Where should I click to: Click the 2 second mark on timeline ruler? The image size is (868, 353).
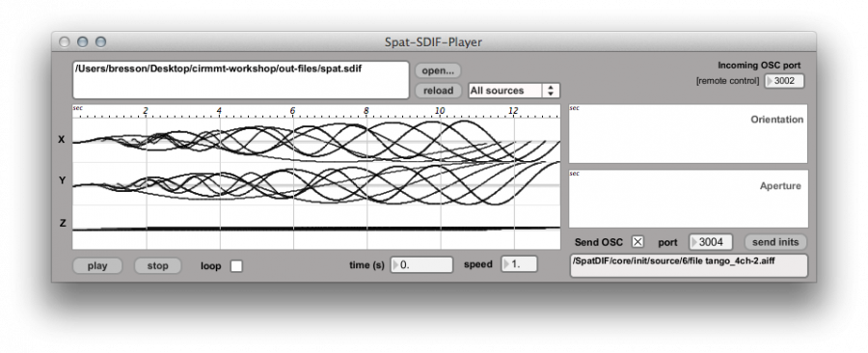(146, 111)
